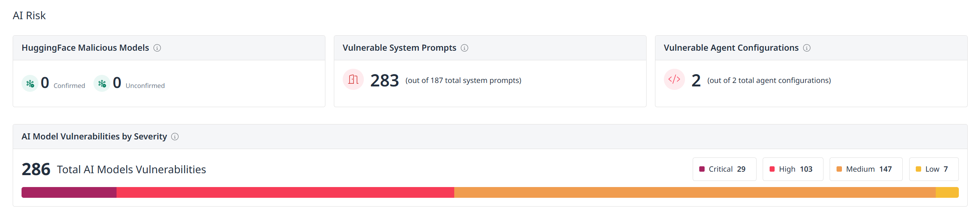Click info icon next to Vulnerable System Prompts
The height and width of the screenshot is (212, 980).
pyautogui.click(x=464, y=48)
